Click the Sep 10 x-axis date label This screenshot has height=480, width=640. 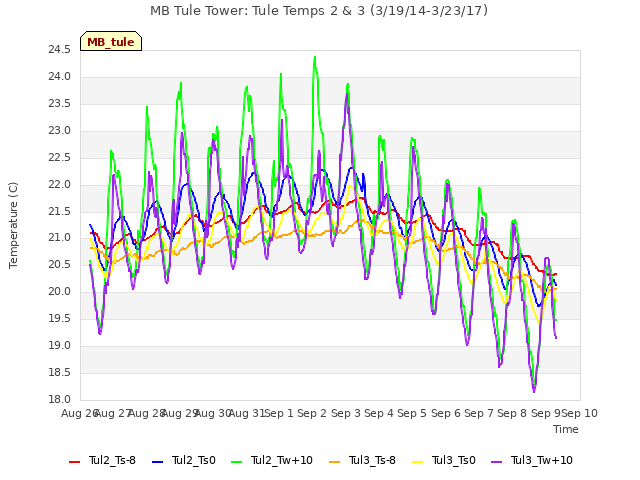point(579,413)
